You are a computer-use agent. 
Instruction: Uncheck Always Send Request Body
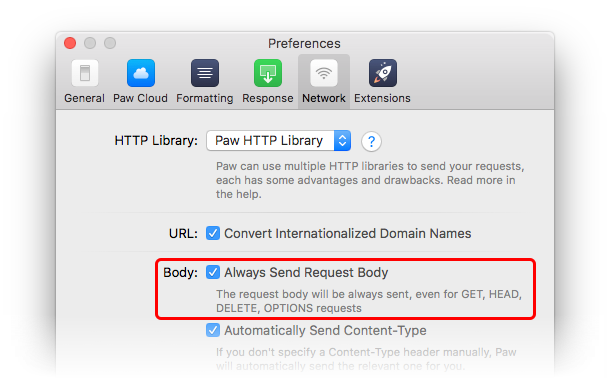tap(213, 272)
